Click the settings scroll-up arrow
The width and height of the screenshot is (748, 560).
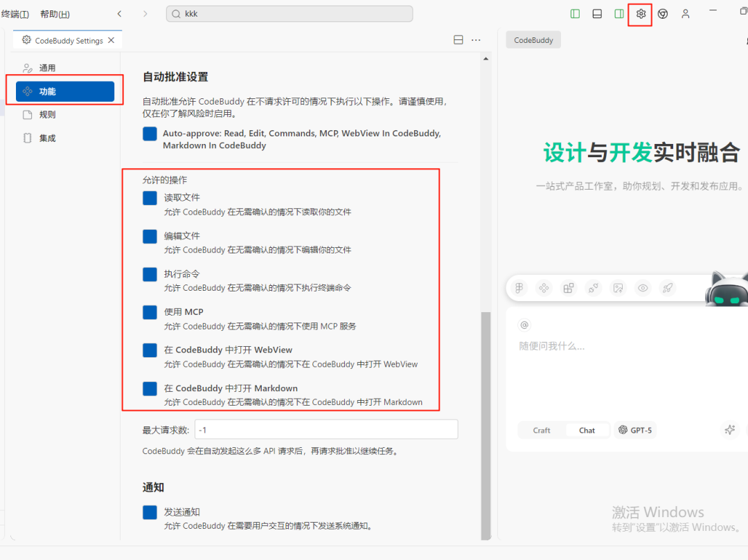click(x=486, y=59)
